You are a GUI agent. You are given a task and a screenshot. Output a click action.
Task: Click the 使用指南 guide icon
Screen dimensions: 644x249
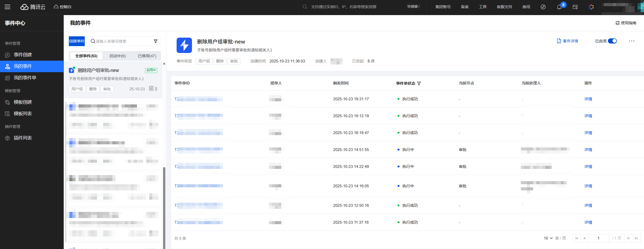click(617, 23)
